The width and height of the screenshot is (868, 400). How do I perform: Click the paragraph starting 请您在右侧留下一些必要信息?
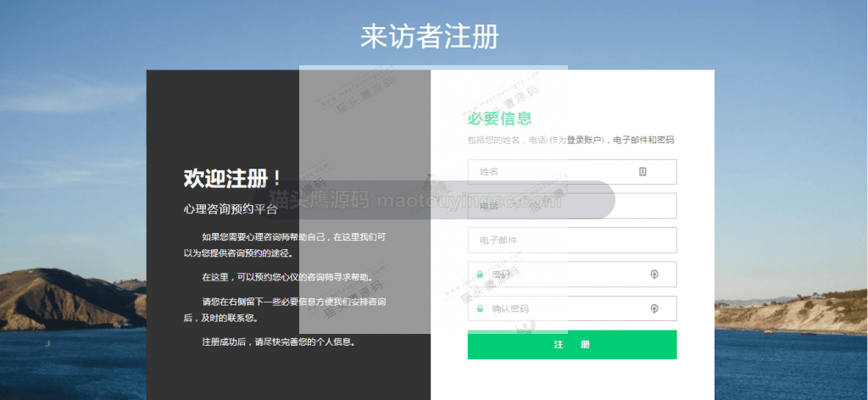(x=285, y=310)
